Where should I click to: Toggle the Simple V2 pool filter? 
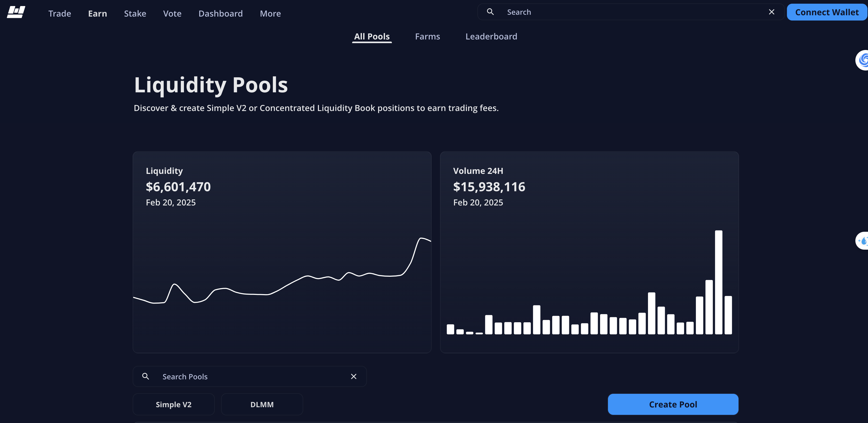coord(173,404)
